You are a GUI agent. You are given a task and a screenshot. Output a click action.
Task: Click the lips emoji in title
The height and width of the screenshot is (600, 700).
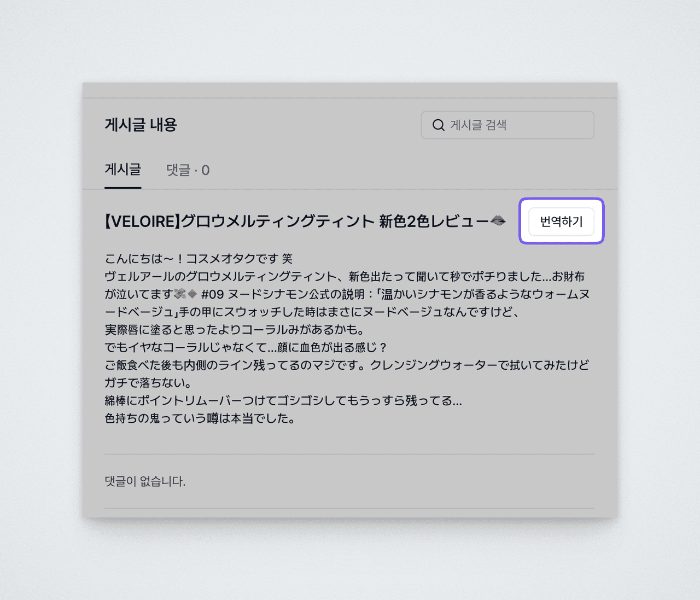tap(498, 220)
